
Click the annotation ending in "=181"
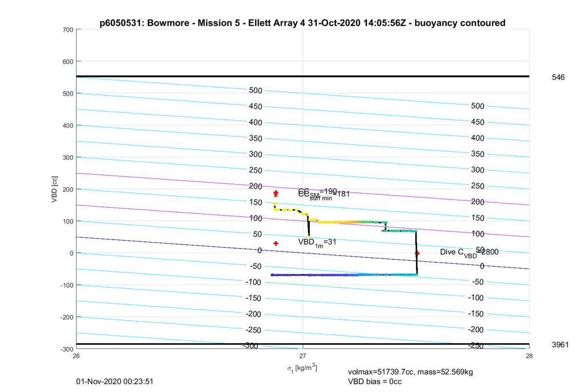(324, 195)
